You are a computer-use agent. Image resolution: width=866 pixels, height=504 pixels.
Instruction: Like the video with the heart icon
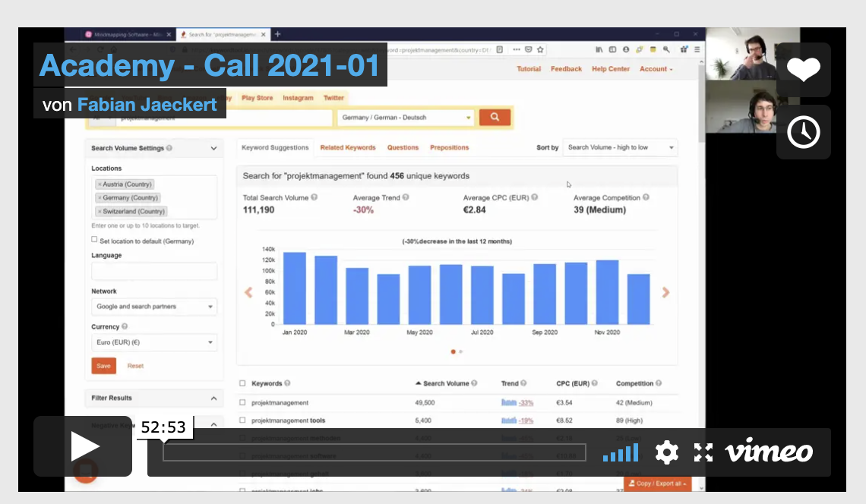coord(803,70)
